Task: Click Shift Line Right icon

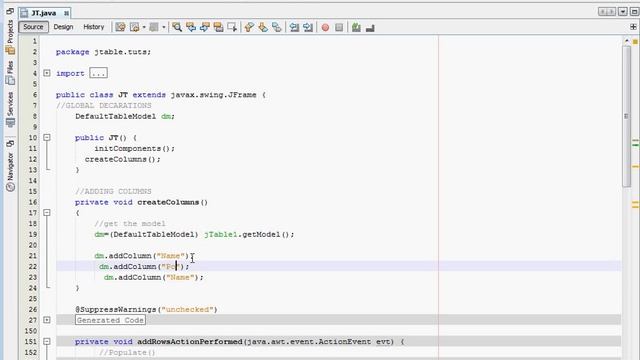Action: click(x=308, y=27)
